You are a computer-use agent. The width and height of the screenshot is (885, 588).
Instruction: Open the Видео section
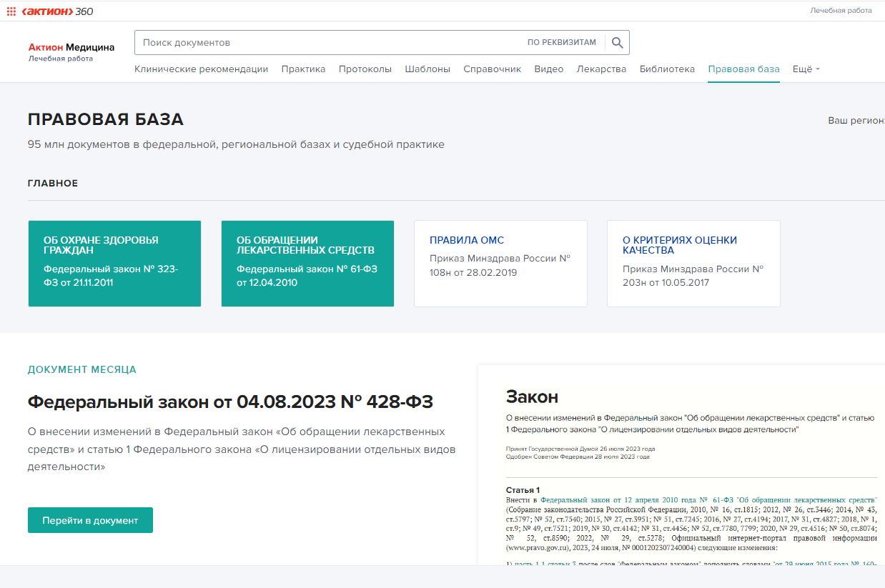click(549, 69)
